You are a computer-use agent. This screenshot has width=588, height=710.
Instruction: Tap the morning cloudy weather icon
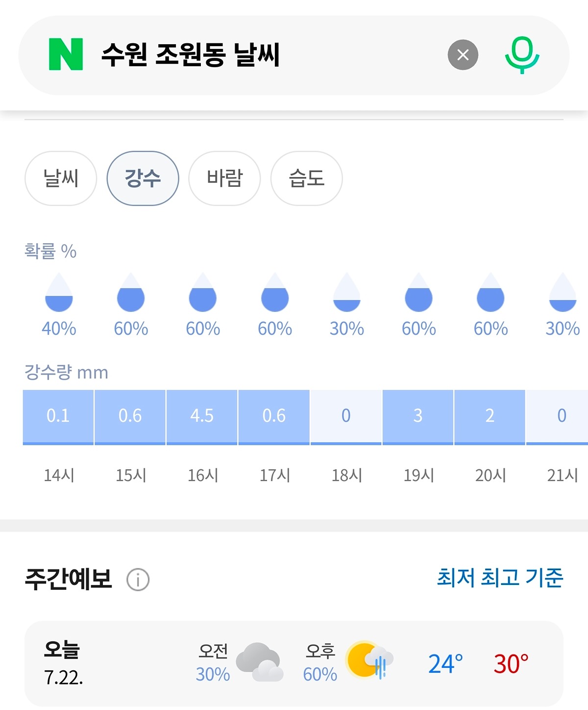pyautogui.click(x=259, y=662)
